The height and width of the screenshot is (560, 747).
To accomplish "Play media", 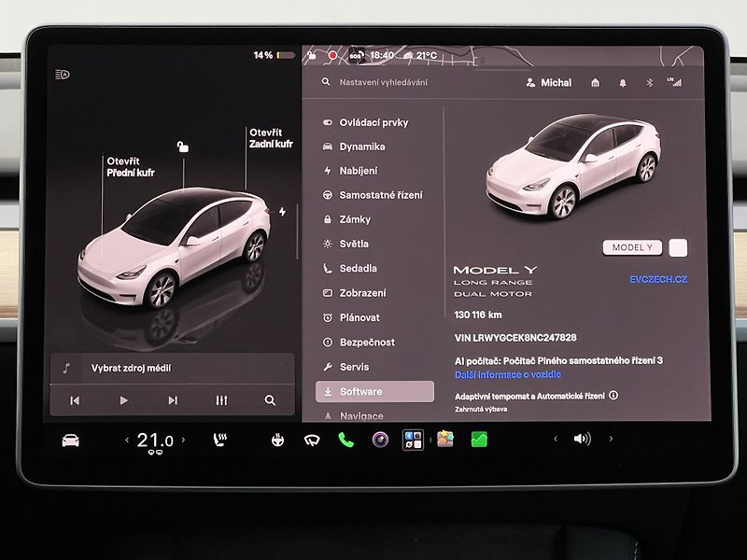I will pos(123,400).
